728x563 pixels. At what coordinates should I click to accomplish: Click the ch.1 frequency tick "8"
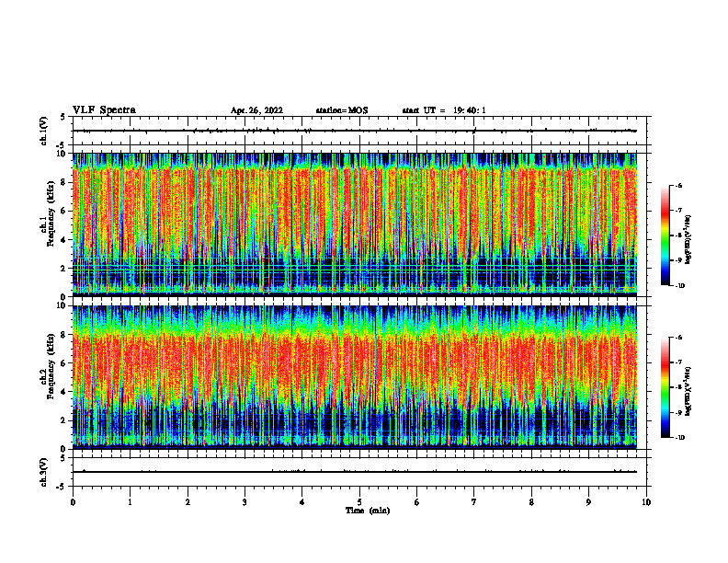(64, 182)
